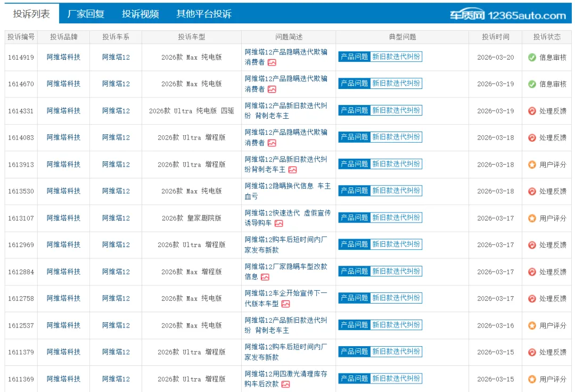The width and height of the screenshot is (575, 392).
Task: Click 阿维塔科技 brand link in row 1612537
Action: point(63,325)
